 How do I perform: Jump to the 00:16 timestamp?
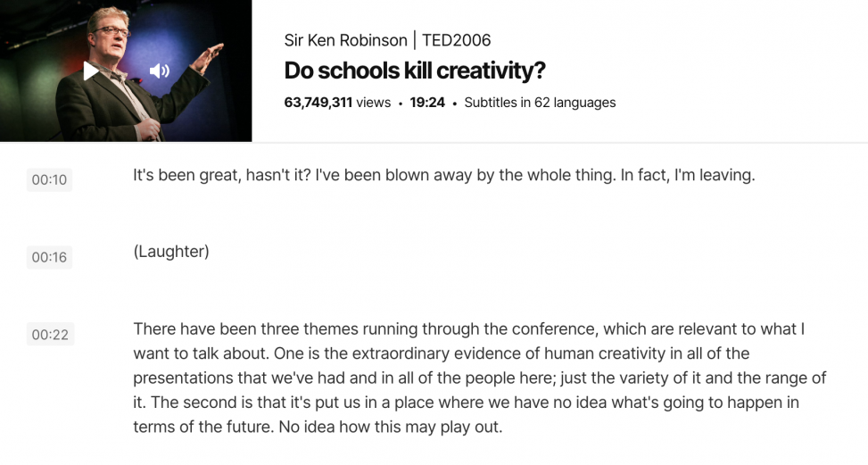(x=50, y=258)
